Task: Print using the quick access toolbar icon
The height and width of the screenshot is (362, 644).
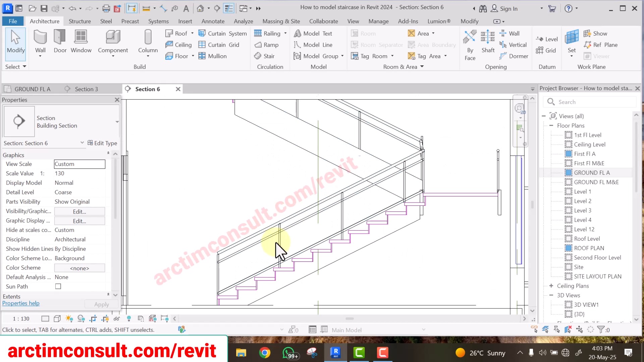Action: point(106,8)
